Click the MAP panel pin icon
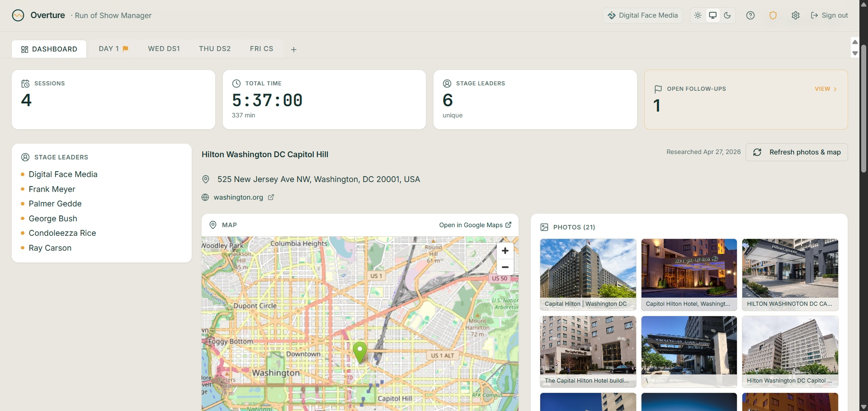The image size is (868, 411). (213, 225)
